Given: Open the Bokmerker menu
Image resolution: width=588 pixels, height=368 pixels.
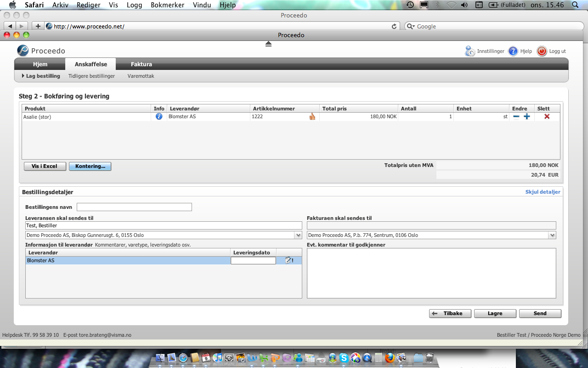Looking at the screenshot, I should 168,5.
